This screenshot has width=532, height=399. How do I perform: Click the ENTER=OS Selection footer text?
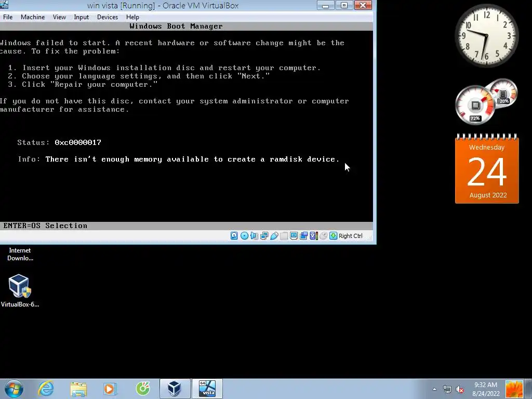pos(45,225)
